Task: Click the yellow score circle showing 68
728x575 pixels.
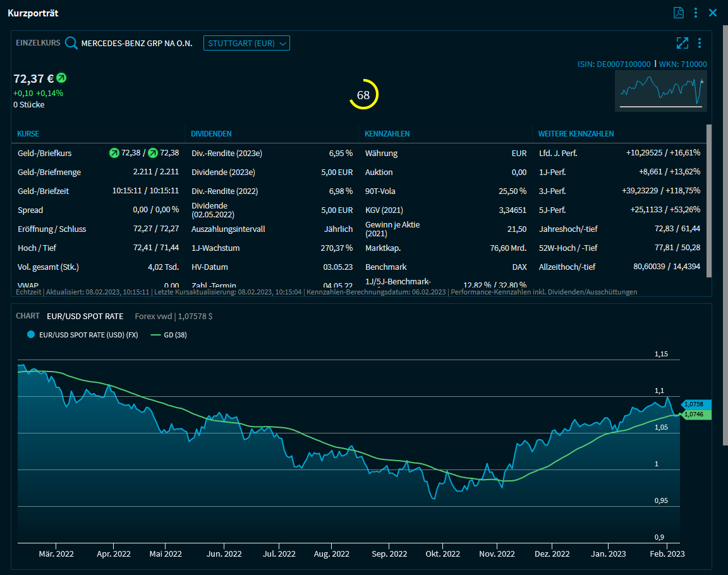Action: click(363, 95)
